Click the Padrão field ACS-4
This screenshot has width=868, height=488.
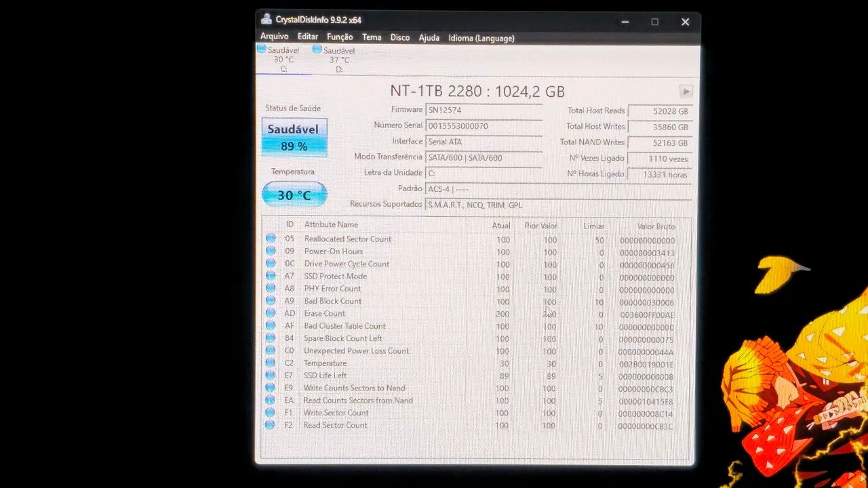point(558,189)
